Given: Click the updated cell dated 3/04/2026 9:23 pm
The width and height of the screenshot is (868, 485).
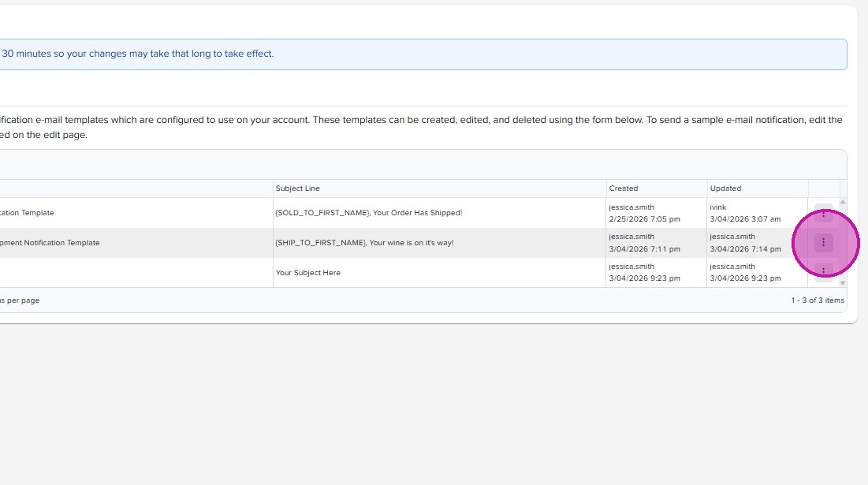Looking at the screenshot, I should (x=745, y=273).
